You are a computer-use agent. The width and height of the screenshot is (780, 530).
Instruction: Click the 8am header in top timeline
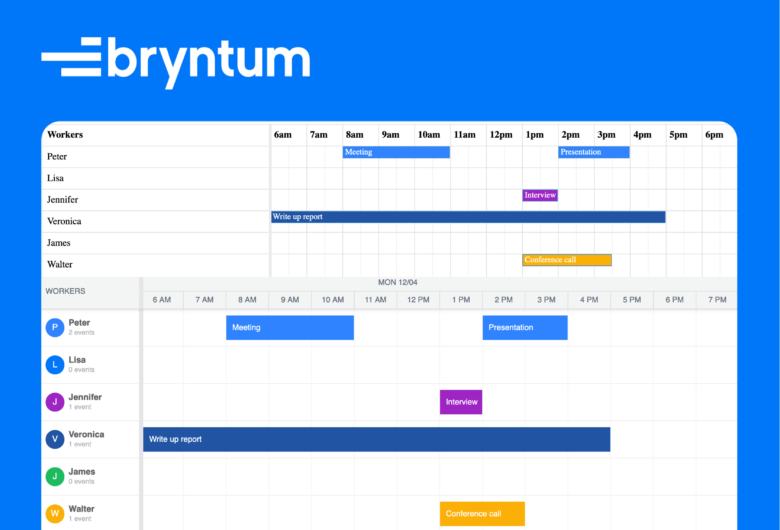(361, 135)
